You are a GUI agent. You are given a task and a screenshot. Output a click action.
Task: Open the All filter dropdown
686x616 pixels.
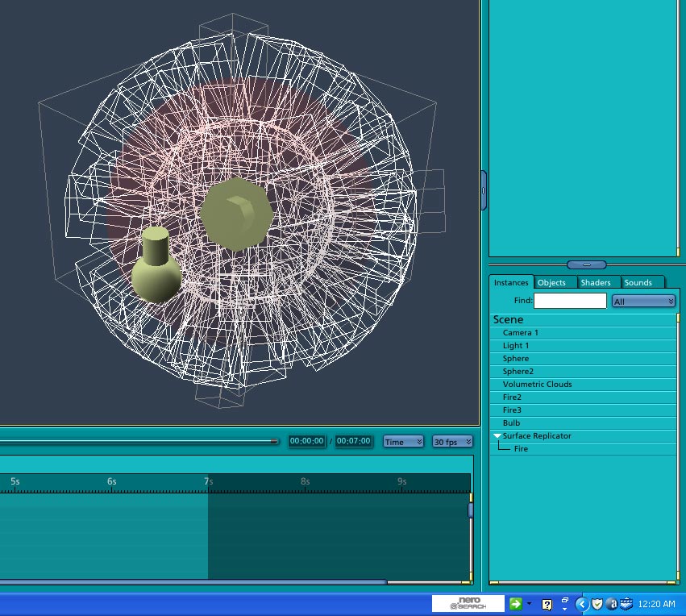[643, 302]
